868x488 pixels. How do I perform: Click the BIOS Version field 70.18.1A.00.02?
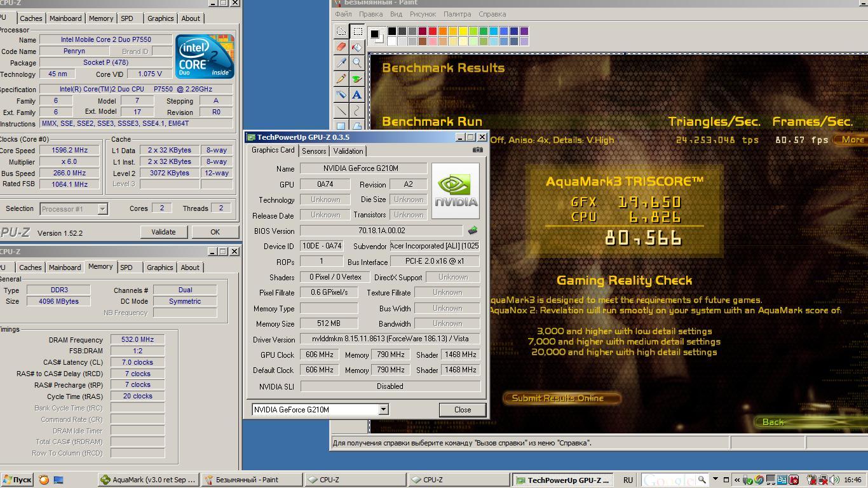(x=381, y=231)
